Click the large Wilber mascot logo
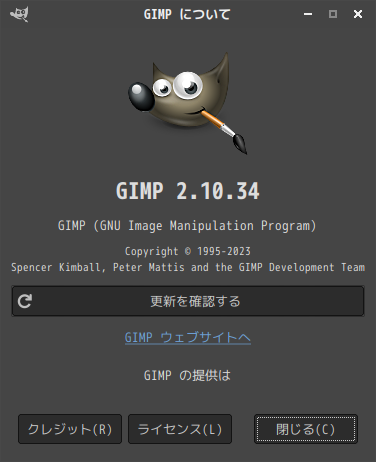 (x=188, y=103)
